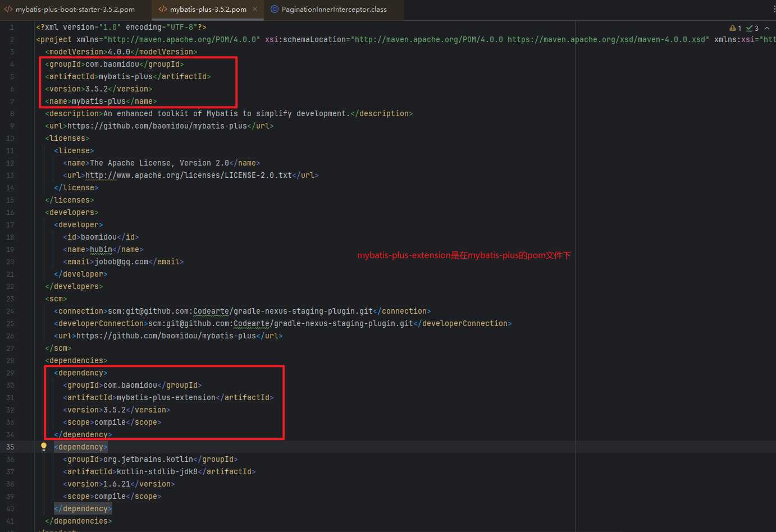776x532 pixels.
Task: Open the Apache LICENSE-2.0.txt URL
Action: 188,175
